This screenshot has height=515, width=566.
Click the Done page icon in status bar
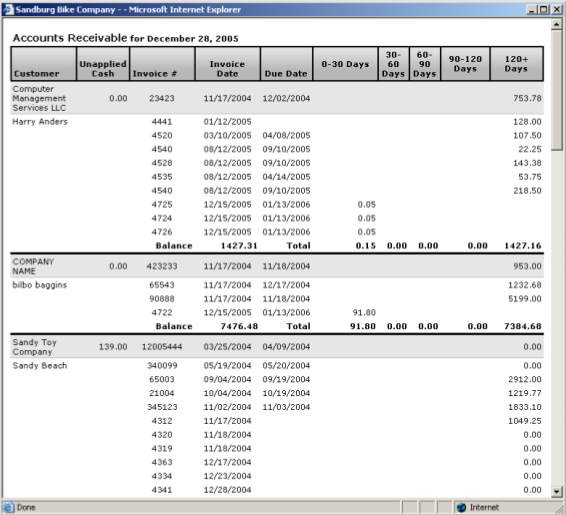pyautogui.click(x=9, y=507)
